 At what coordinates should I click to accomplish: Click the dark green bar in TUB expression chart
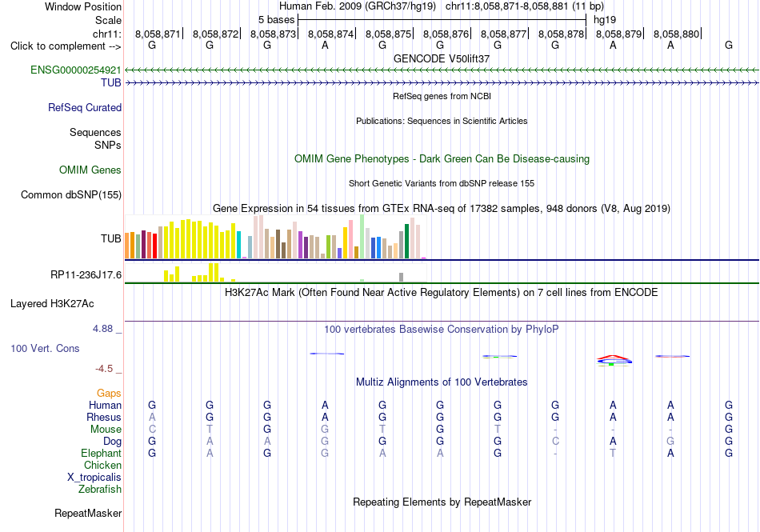click(406, 242)
